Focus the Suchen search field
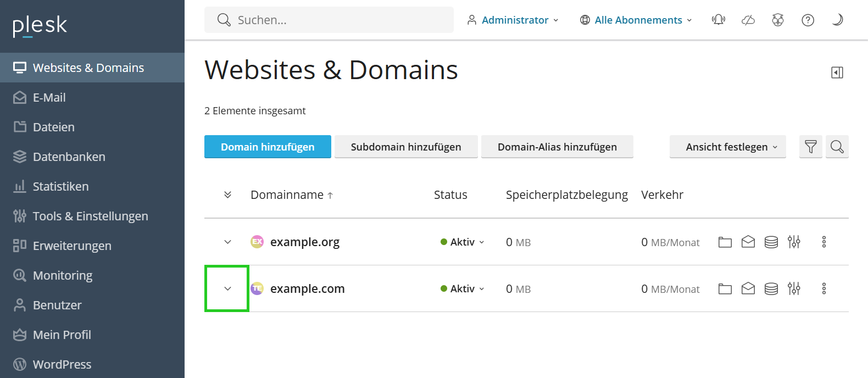868x378 pixels. point(329,20)
